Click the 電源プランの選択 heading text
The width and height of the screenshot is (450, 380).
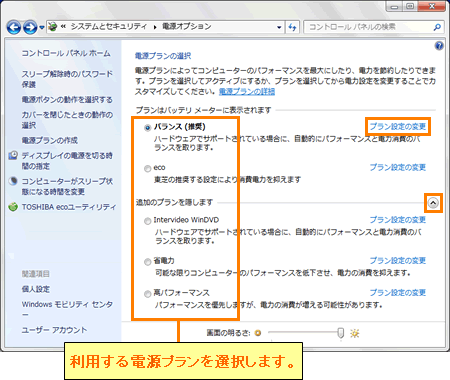click(x=163, y=56)
